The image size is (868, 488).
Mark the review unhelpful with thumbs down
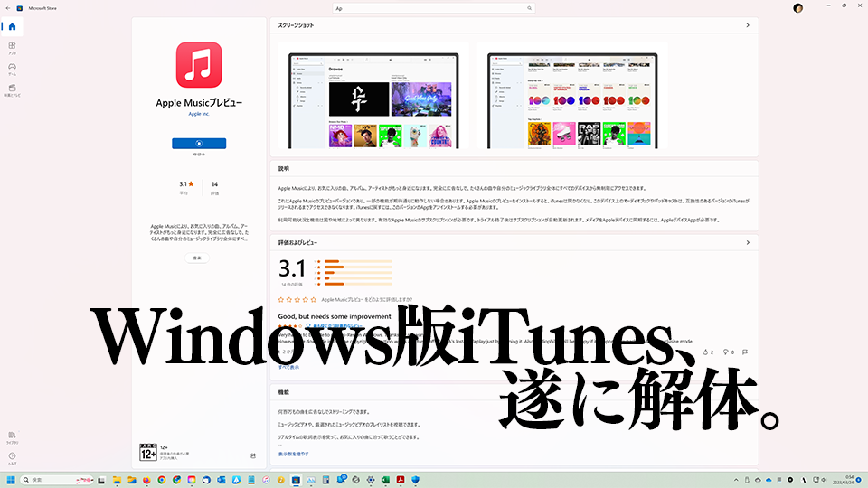point(726,352)
